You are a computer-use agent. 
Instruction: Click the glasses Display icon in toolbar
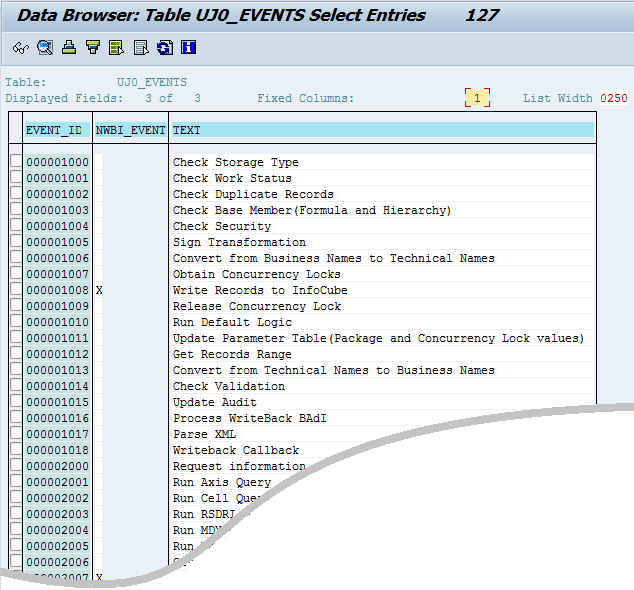click(x=20, y=47)
